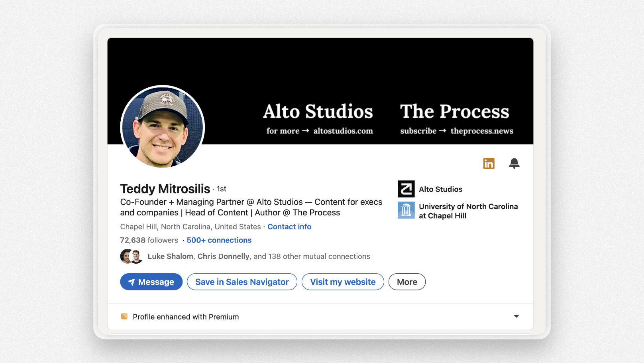Click the theprocess.news banner text
The image size is (644, 363).
(x=482, y=131)
